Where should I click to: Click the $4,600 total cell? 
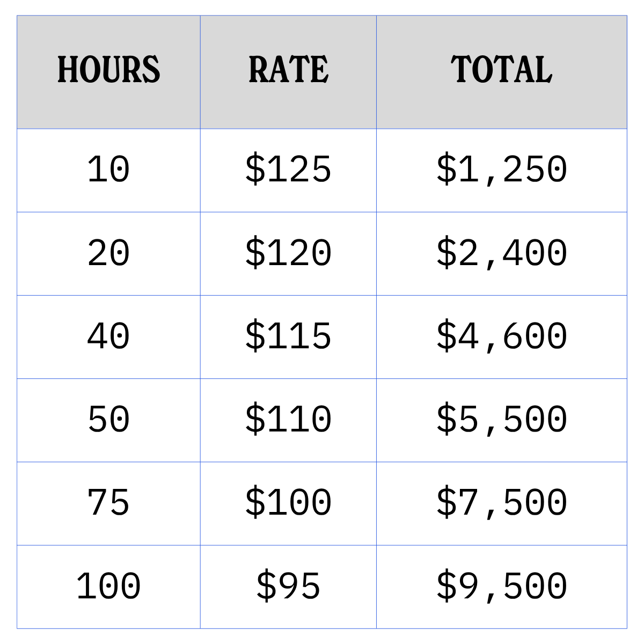tap(502, 337)
